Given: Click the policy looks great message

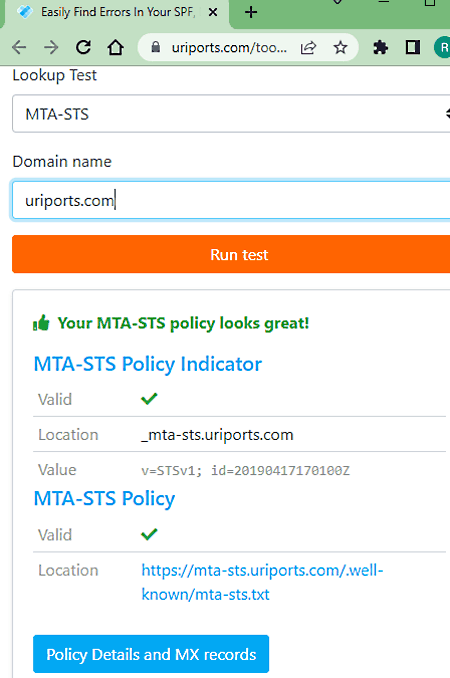Looking at the screenshot, I should 183,323.
